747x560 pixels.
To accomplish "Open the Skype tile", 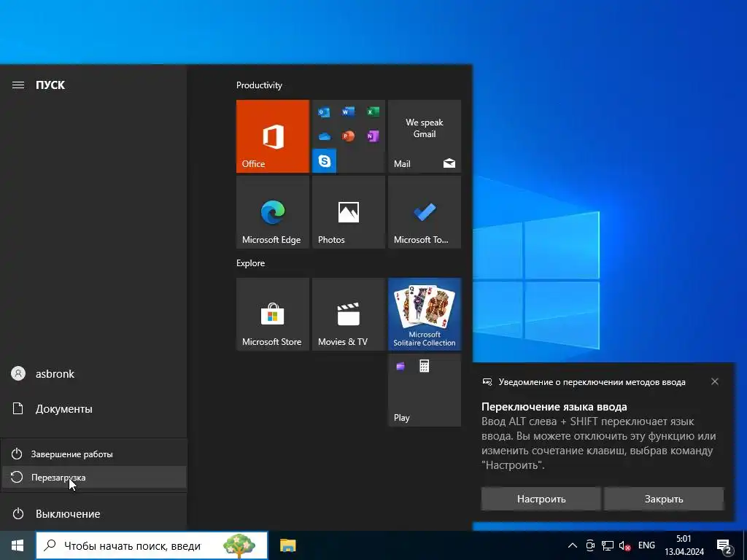I will point(325,161).
